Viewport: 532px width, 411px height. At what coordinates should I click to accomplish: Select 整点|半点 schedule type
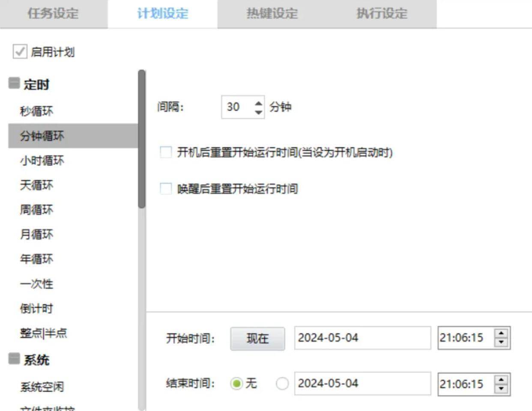[x=38, y=333]
